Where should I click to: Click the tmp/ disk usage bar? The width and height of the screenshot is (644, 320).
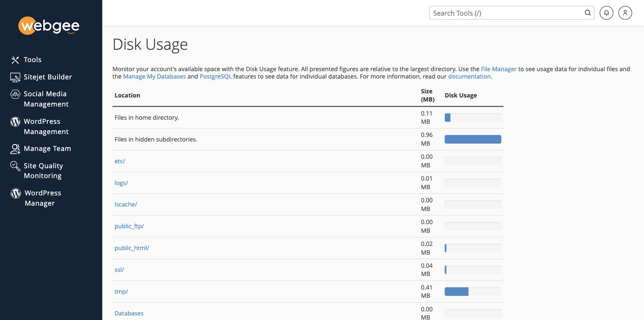coord(473,292)
